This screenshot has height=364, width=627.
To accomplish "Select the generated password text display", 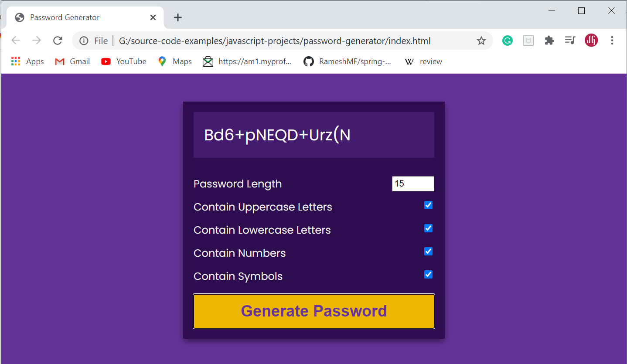I will (x=313, y=134).
